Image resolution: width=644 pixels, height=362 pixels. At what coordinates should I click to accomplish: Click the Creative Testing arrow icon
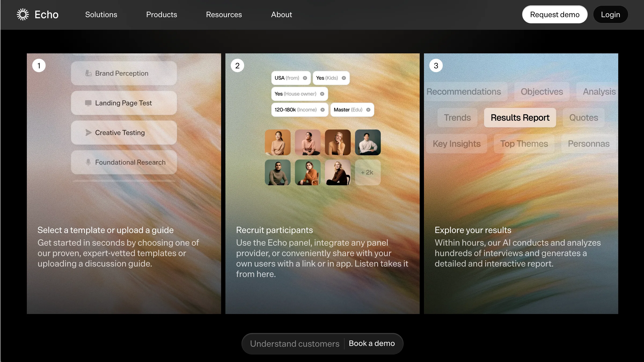pyautogui.click(x=88, y=132)
